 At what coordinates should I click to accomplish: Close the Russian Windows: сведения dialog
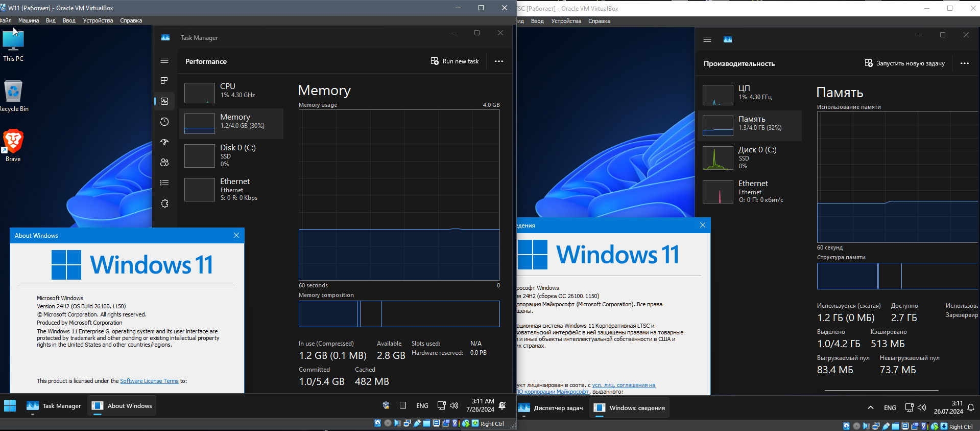coord(703,225)
